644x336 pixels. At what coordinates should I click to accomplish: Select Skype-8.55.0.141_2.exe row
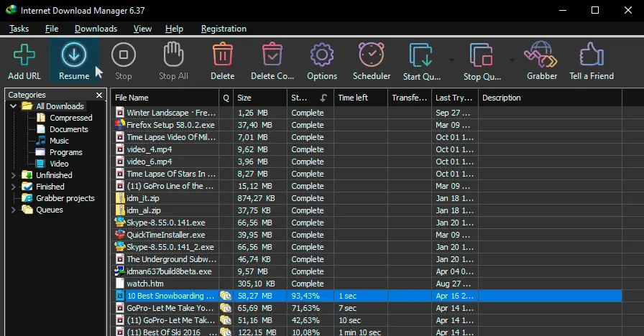coord(367,247)
